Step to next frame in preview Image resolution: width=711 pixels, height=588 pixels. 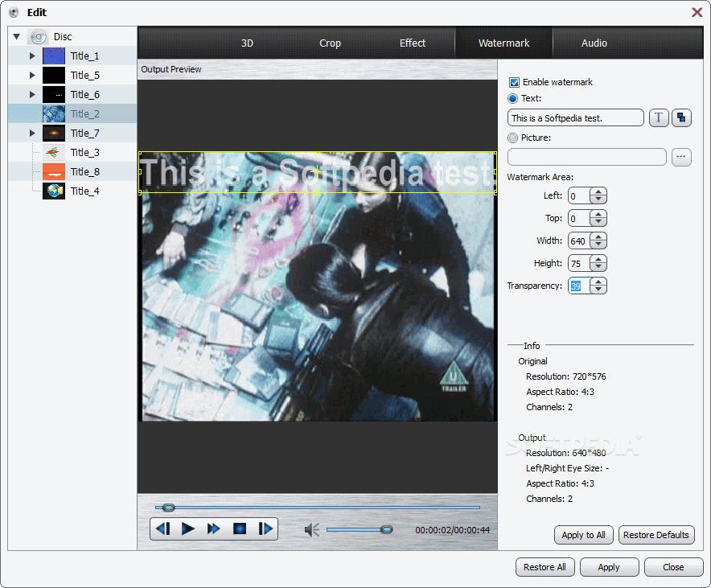point(265,528)
